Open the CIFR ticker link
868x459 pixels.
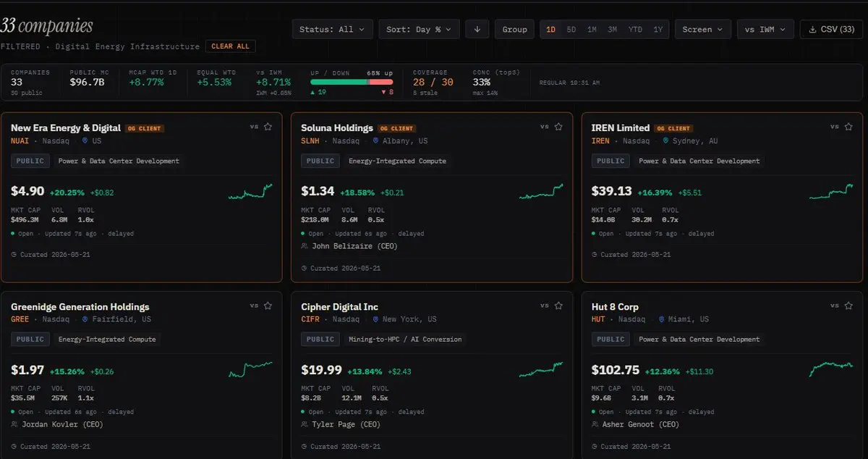tap(310, 319)
